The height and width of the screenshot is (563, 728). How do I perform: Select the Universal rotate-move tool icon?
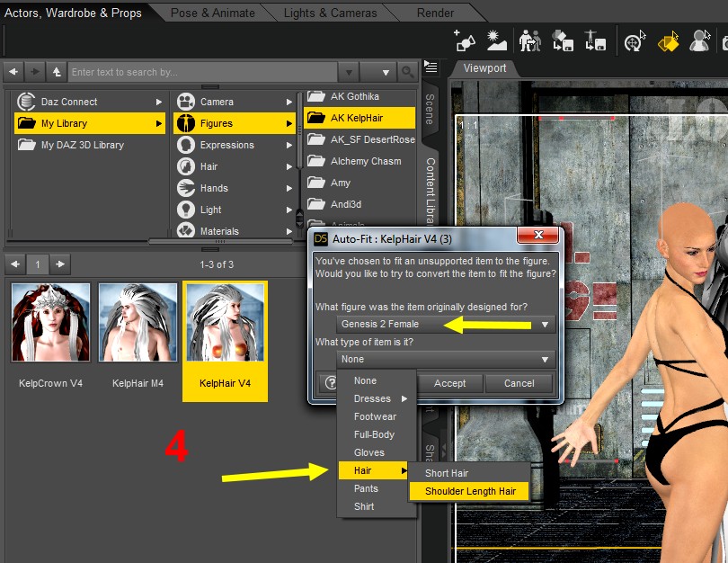tap(635, 40)
